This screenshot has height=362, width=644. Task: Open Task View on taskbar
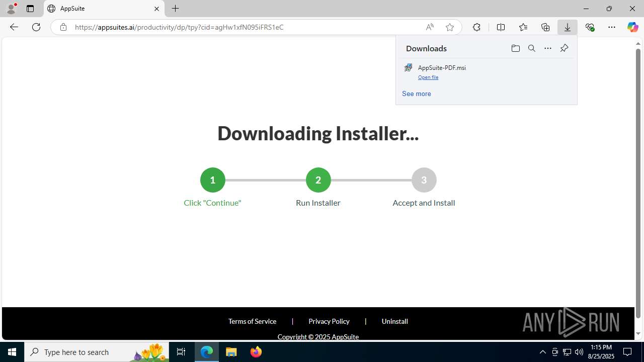[x=181, y=352]
